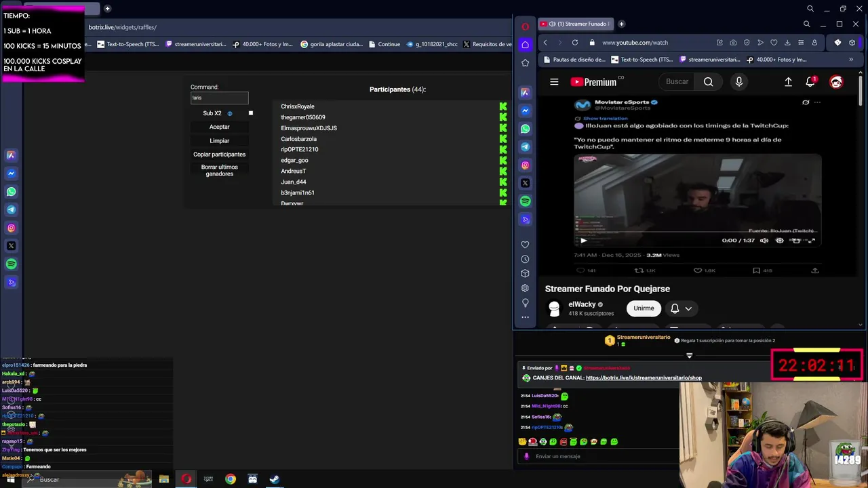Open the heart pinboards icon in Opera sidebar
This screenshot has height=488, width=868.
tap(525, 245)
